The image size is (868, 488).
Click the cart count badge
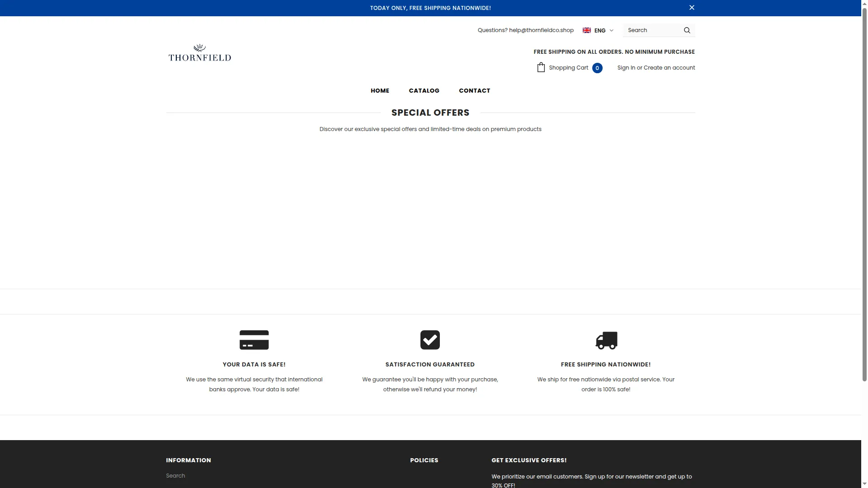coord(597,68)
